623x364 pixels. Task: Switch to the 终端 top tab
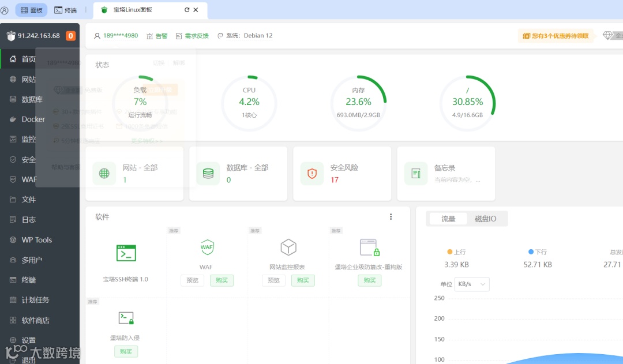[x=66, y=10]
